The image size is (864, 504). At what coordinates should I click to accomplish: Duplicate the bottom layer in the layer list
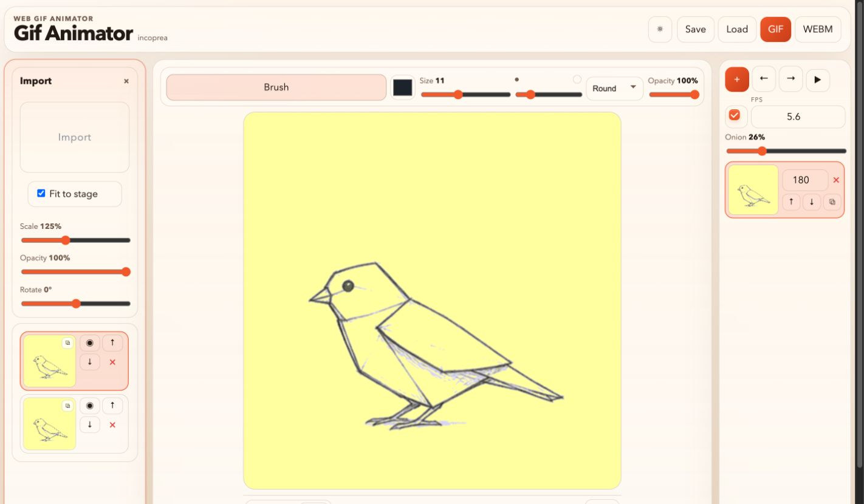coord(67,406)
